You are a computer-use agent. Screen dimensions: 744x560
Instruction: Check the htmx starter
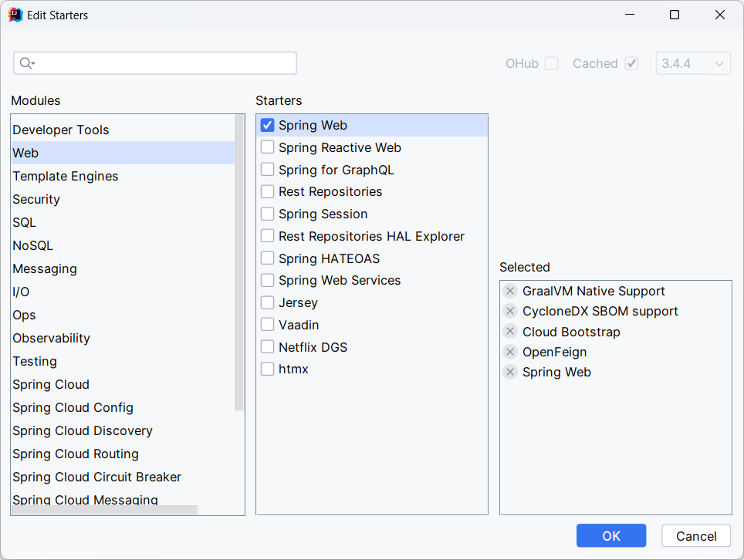pyautogui.click(x=268, y=369)
